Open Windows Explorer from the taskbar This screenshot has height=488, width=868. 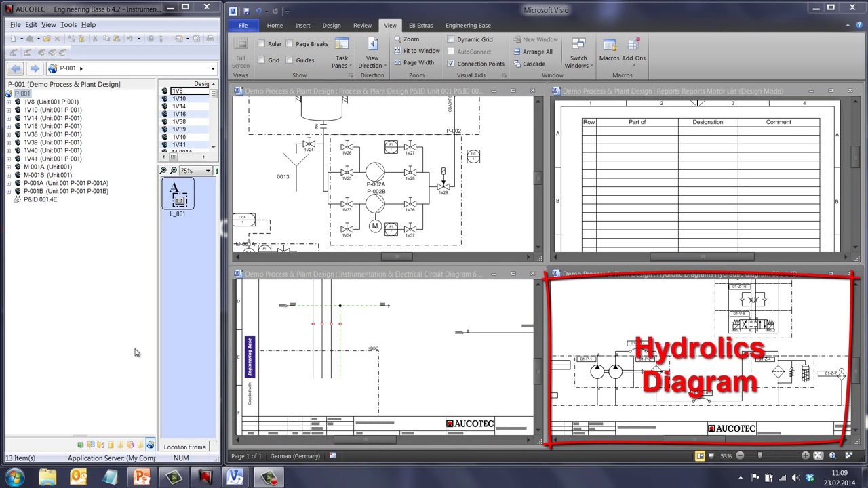click(x=47, y=477)
